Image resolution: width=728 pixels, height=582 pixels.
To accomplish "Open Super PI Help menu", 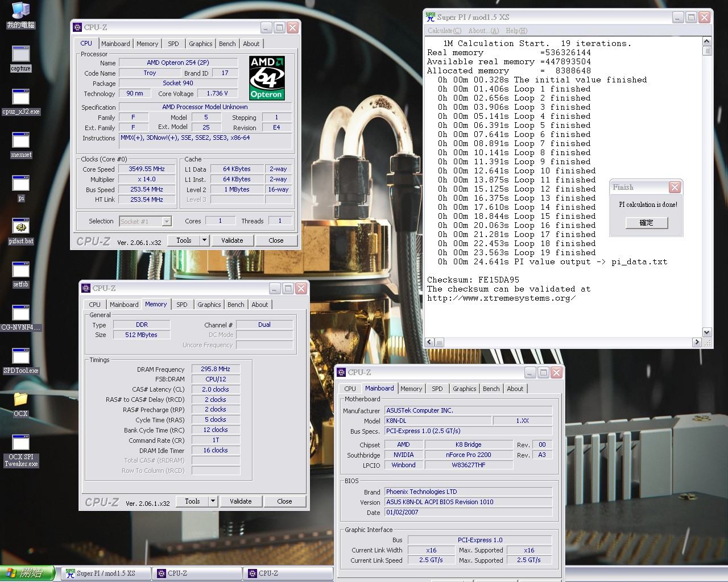I will coord(516,31).
